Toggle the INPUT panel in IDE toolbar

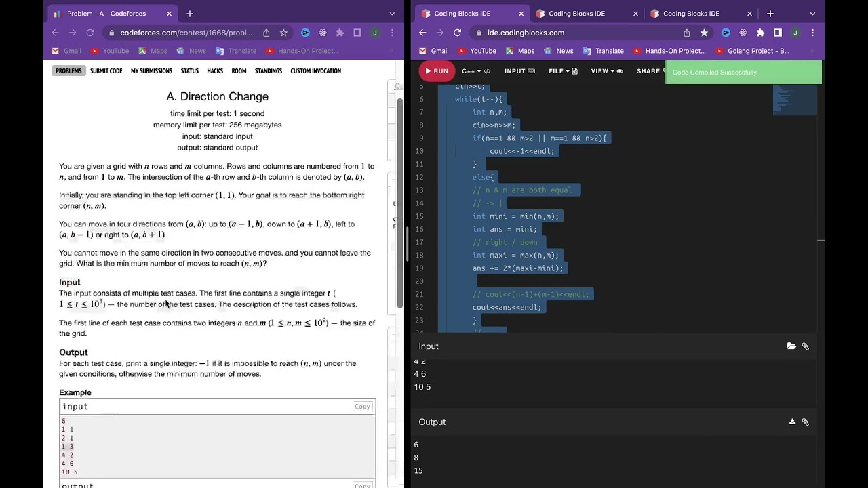click(519, 71)
